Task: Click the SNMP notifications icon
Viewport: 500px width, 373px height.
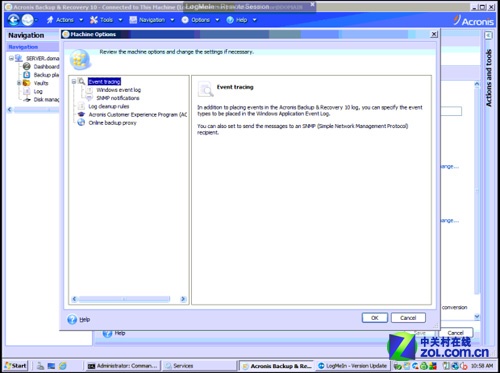Action: pyautogui.click(x=89, y=98)
